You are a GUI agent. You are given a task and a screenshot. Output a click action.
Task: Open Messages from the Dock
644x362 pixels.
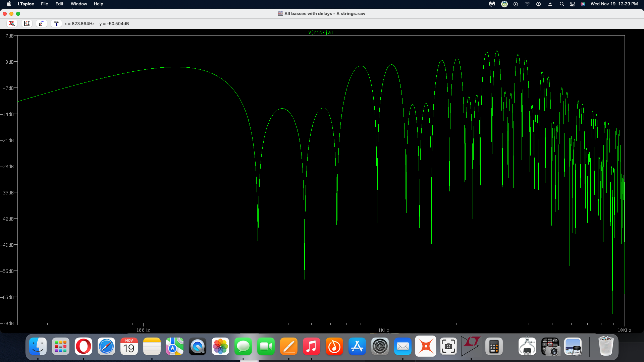(x=243, y=346)
